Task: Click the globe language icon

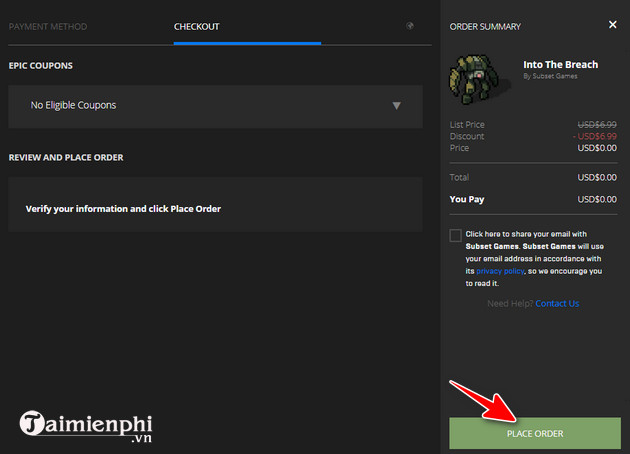Action: [x=410, y=26]
